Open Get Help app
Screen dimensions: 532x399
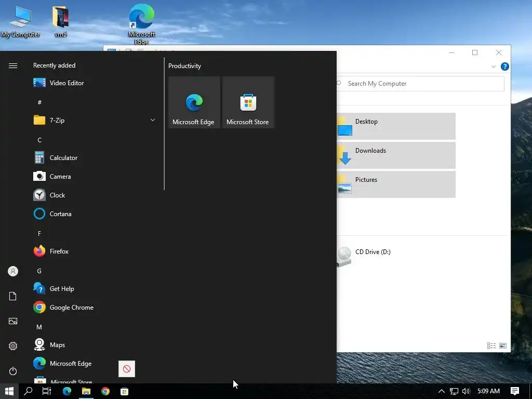point(94,289)
